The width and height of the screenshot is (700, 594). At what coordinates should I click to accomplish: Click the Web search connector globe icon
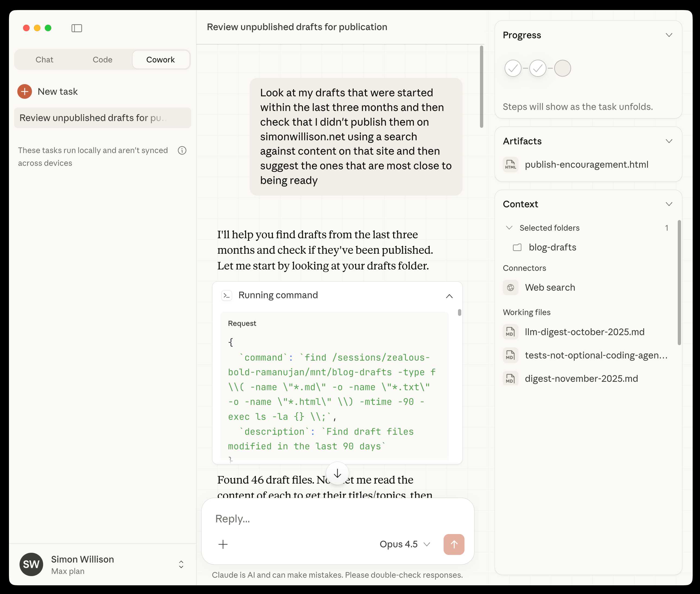(510, 288)
